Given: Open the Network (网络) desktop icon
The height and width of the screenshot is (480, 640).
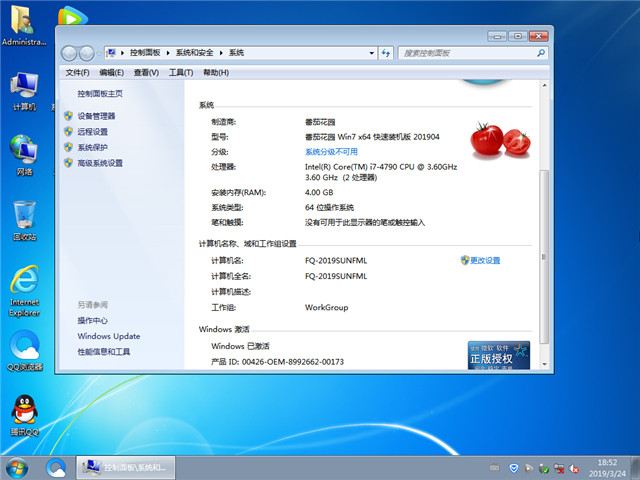Looking at the screenshot, I should (x=24, y=155).
